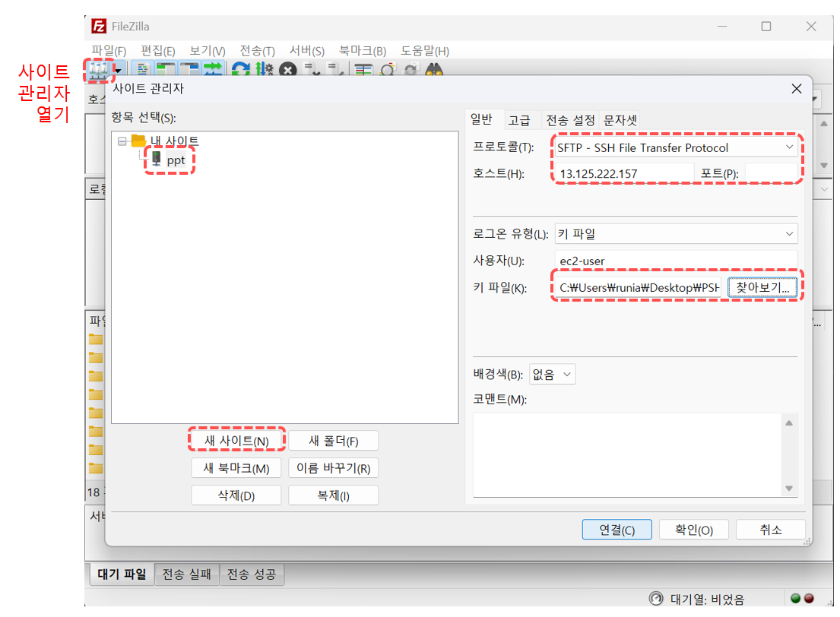This screenshot has height=617, width=840.
Task: Open the 프로토콜 protocol dropdown
Action: click(x=676, y=147)
